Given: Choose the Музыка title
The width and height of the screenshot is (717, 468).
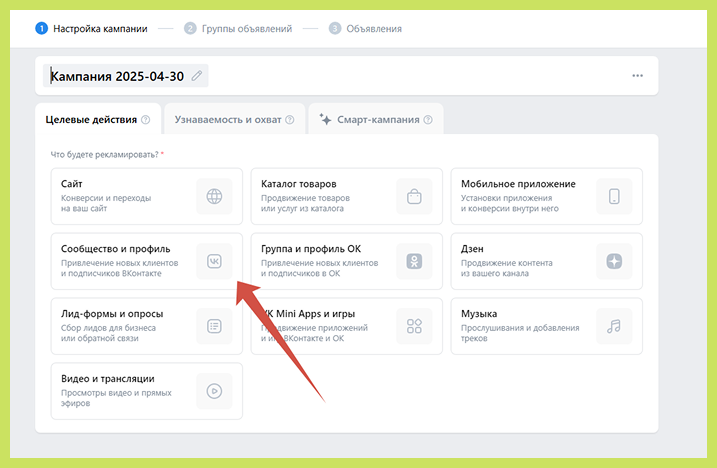Looking at the screenshot, I should (x=479, y=314).
